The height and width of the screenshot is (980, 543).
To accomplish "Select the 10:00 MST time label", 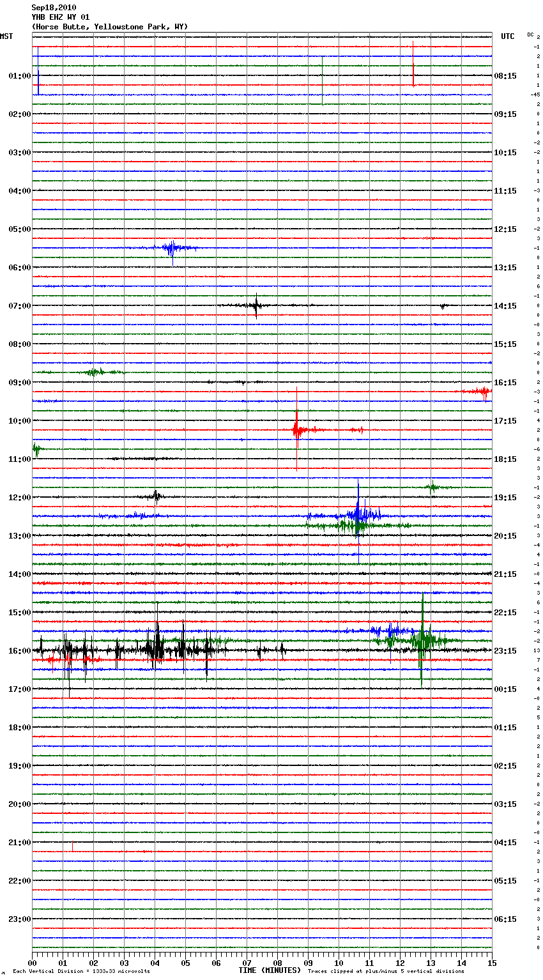I will click(x=19, y=421).
